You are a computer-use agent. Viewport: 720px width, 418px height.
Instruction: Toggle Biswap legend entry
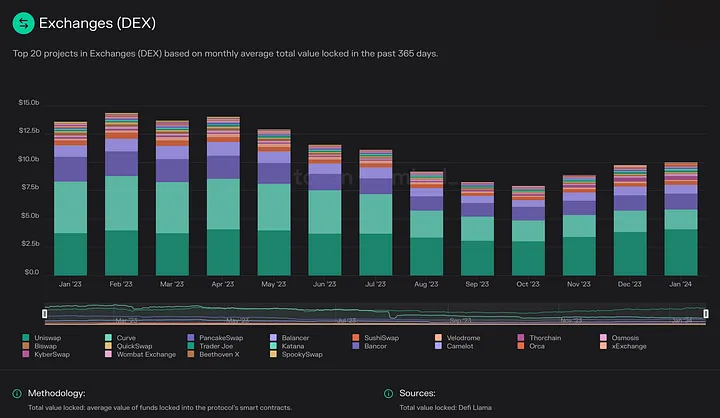(39, 346)
